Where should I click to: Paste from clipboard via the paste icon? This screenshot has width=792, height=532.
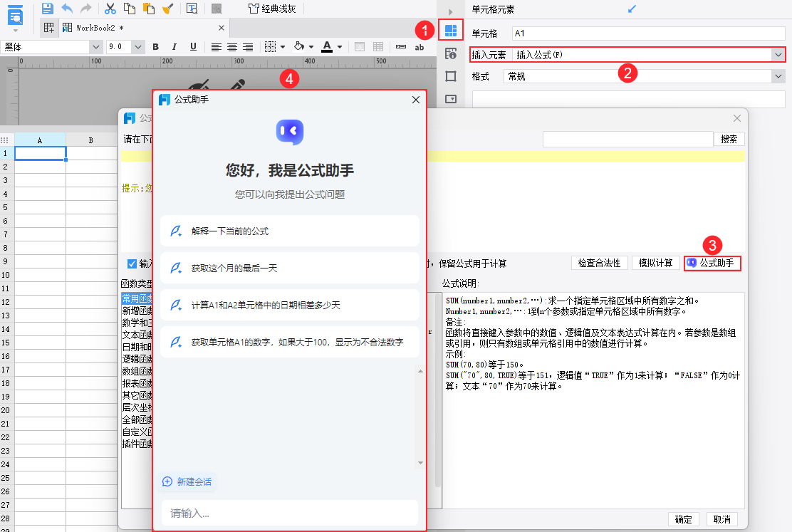click(x=148, y=8)
